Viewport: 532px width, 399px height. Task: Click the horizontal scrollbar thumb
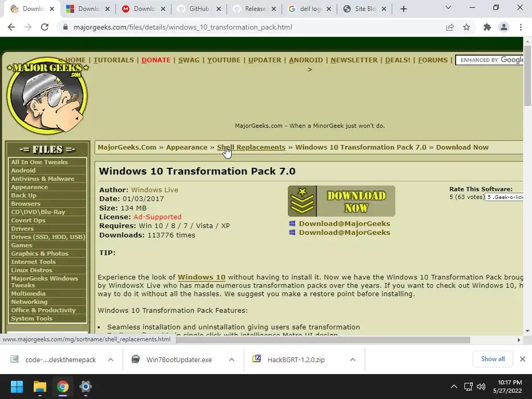pyautogui.click(x=323, y=340)
